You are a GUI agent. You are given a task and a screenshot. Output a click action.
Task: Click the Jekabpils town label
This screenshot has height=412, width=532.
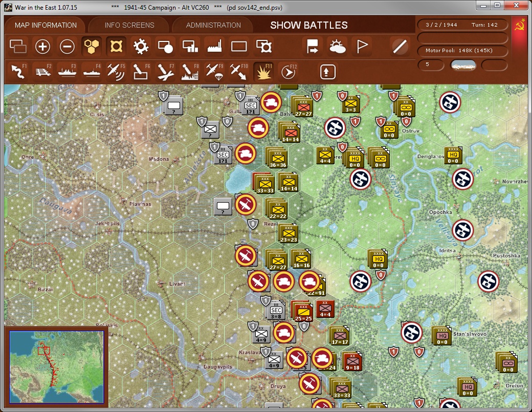click(x=107, y=224)
